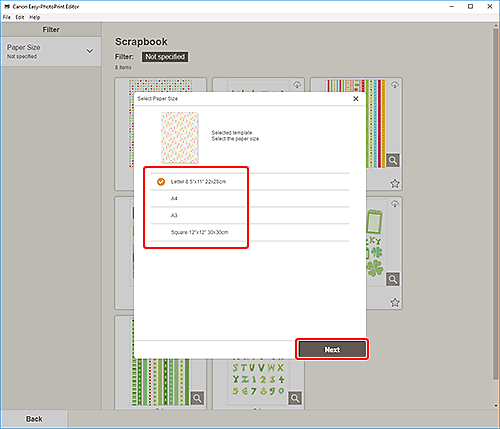The height and width of the screenshot is (429, 500).
Task: Go Back using the bottom-left button
Action: tap(34, 419)
